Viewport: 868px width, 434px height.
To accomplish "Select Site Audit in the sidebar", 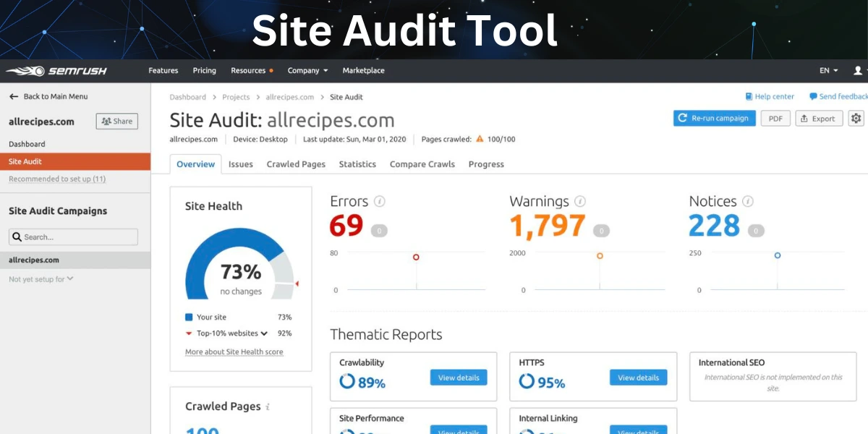I will pyautogui.click(x=75, y=161).
